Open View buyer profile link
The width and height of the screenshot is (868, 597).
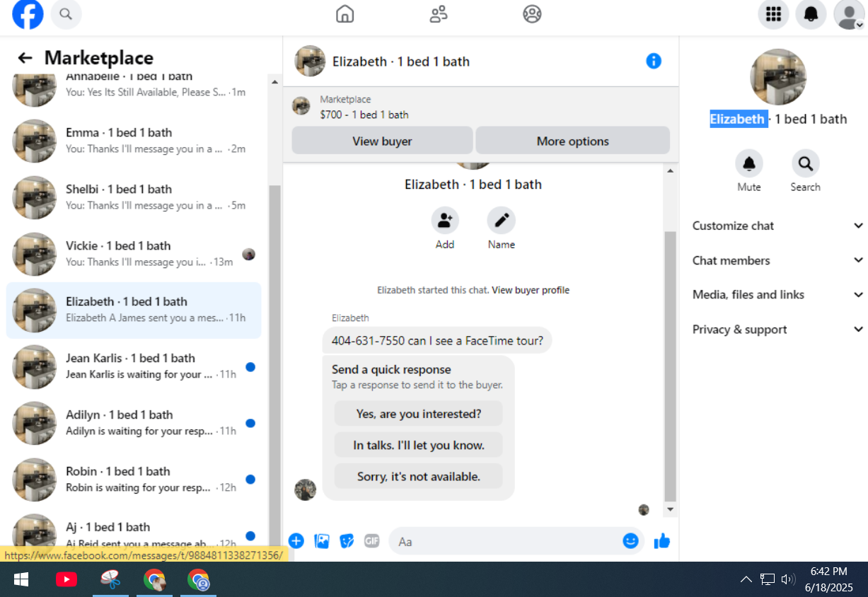531,290
